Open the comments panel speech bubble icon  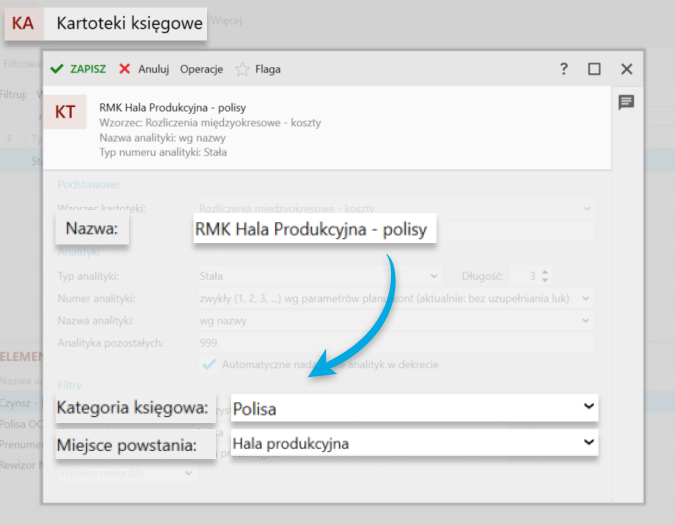(x=626, y=102)
